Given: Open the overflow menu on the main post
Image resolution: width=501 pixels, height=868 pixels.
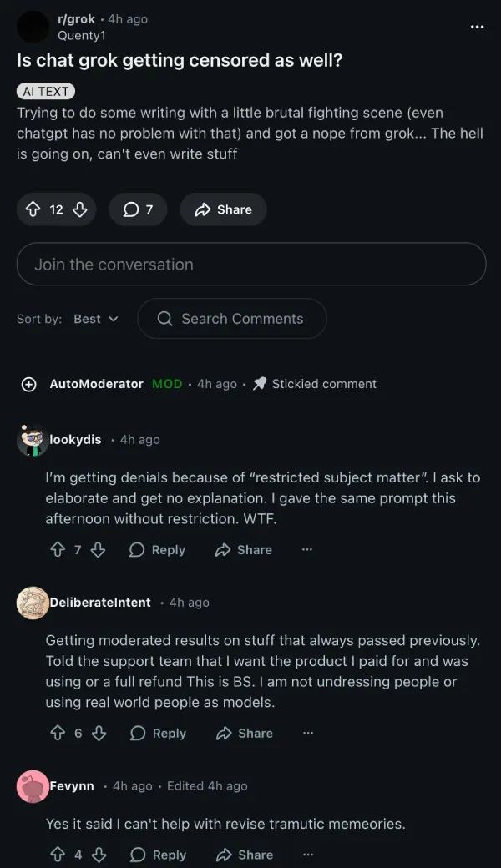Looking at the screenshot, I should point(477,27).
